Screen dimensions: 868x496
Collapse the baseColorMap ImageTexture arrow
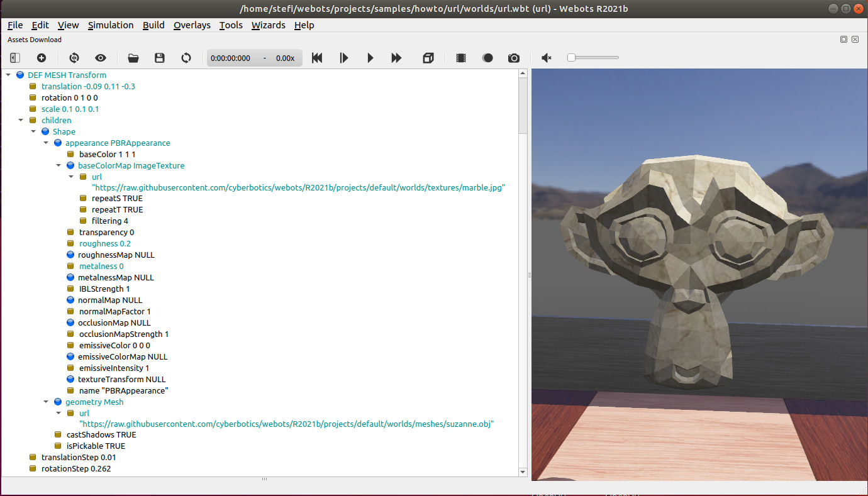tap(58, 165)
